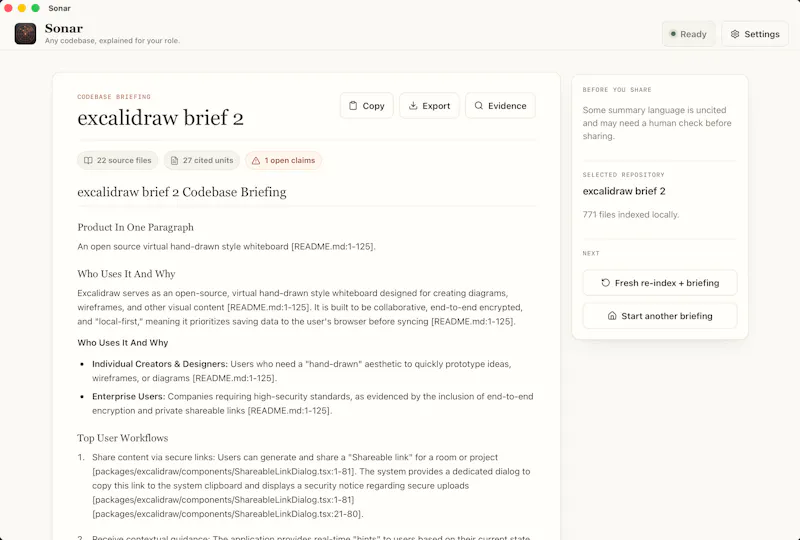Show the 1 open claims chip
The image size is (800, 540).
point(283,160)
